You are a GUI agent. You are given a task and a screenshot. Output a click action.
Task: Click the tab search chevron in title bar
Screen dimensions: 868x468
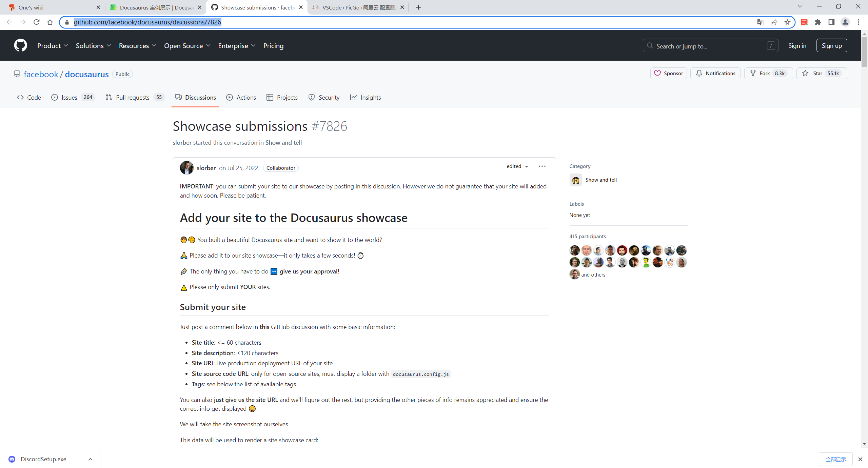pos(800,6)
